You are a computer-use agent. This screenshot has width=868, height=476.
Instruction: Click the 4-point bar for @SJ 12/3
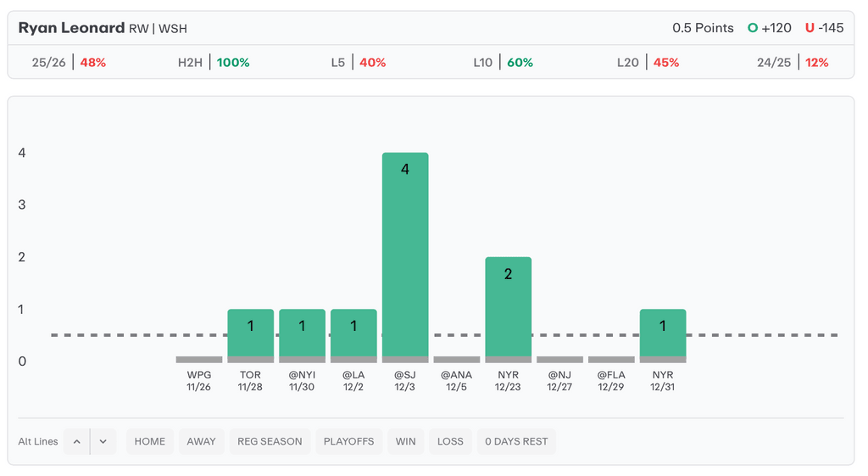[x=405, y=255]
